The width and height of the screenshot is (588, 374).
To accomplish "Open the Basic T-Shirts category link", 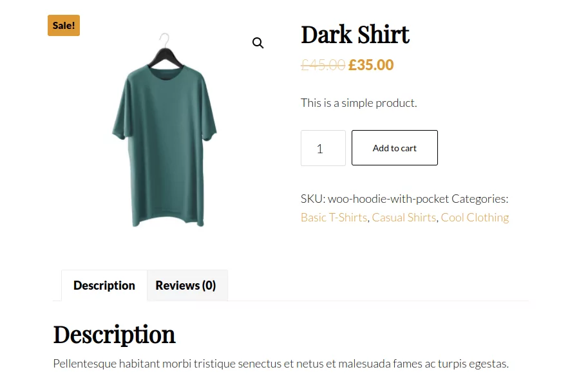I will tap(334, 218).
